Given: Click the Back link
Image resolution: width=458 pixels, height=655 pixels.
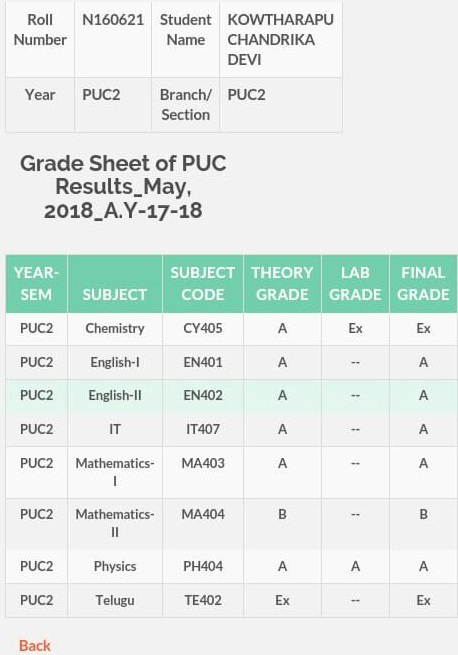Looking at the screenshot, I should click(35, 645).
